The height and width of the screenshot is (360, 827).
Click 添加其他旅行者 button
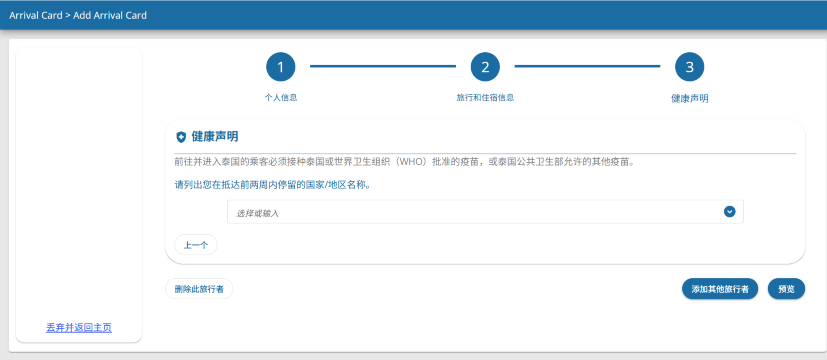coord(720,289)
